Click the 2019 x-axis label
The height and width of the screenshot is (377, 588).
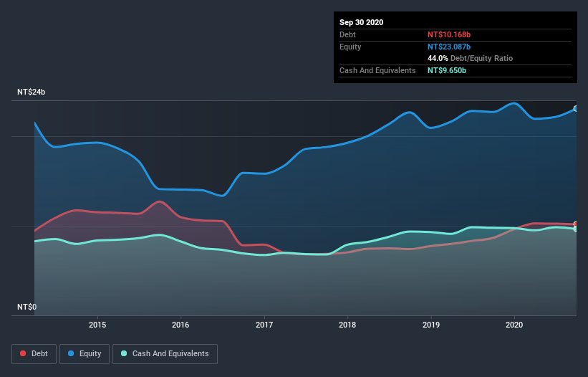pyautogui.click(x=431, y=325)
